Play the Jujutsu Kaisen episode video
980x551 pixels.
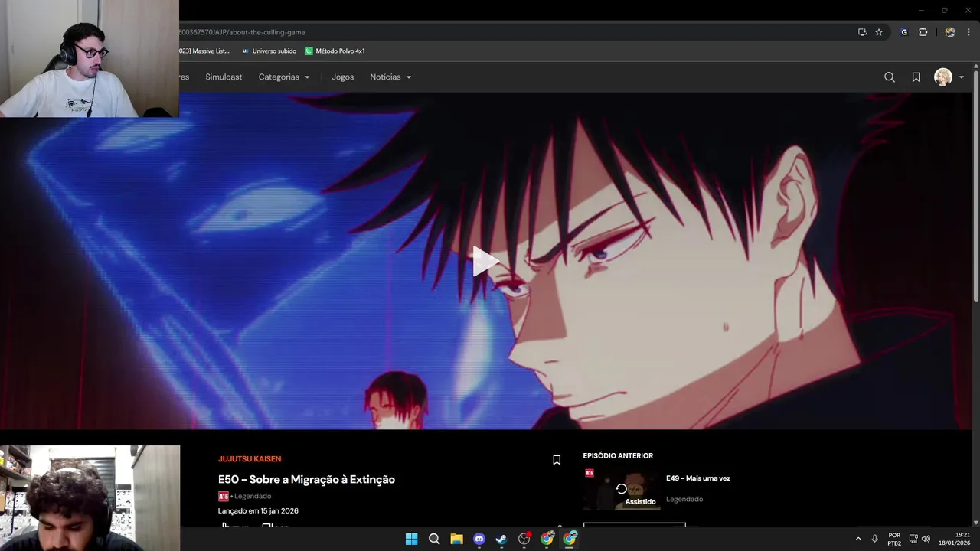pos(485,261)
